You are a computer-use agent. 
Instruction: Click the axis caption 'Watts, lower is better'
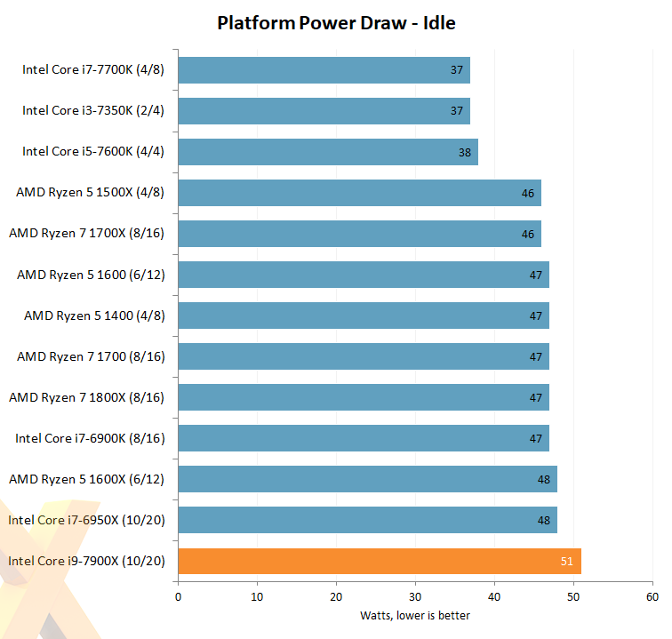[x=415, y=616]
